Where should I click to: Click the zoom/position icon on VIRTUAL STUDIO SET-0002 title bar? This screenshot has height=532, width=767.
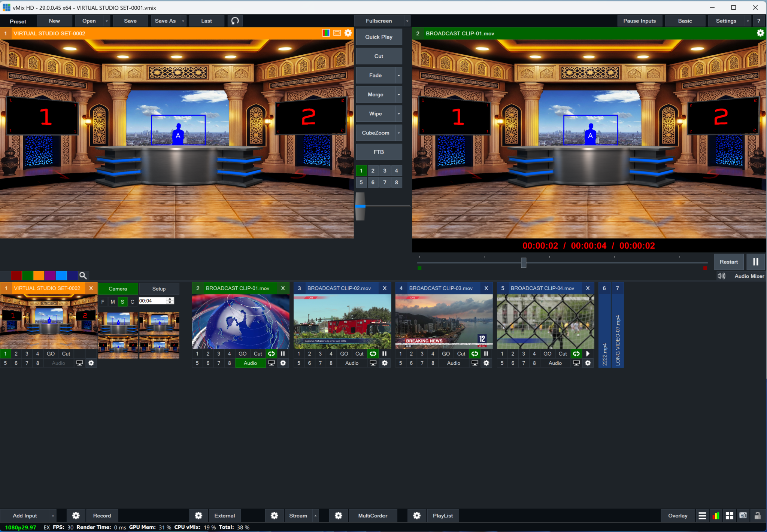click(x=337, y=33)
